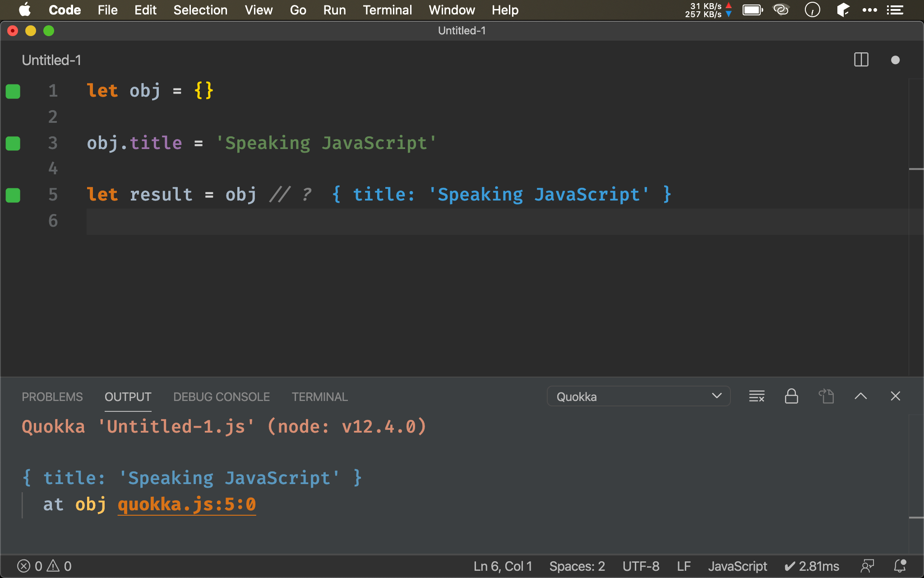Click the feedback icon in the status bar
Screen dimensions: 924x578
tap(867, 566)
